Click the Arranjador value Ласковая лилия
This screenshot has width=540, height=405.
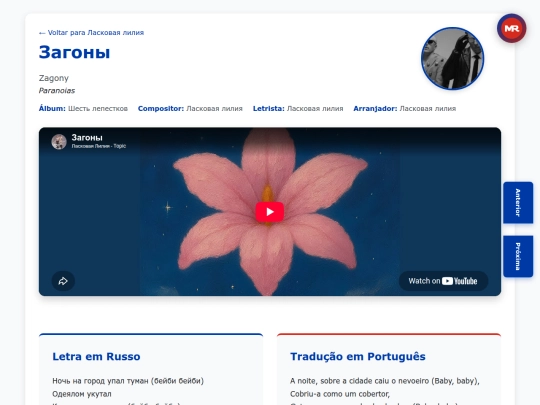pos(428,108)
